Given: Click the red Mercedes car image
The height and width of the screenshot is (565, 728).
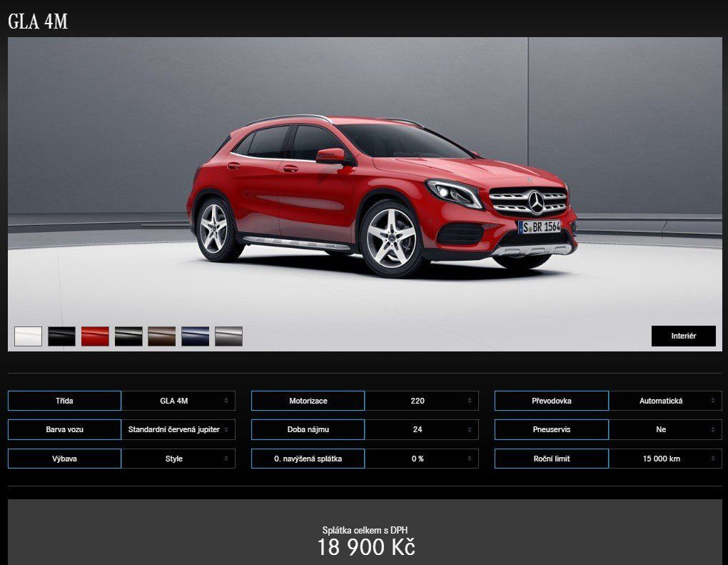Looking at the screenshot, I should [382, 194].
